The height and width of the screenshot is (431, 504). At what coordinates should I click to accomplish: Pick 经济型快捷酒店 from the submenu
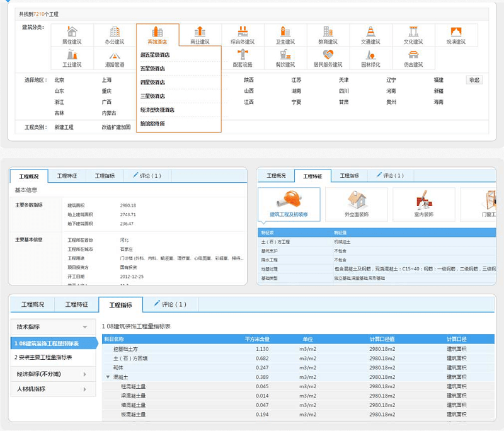point(157,110)
